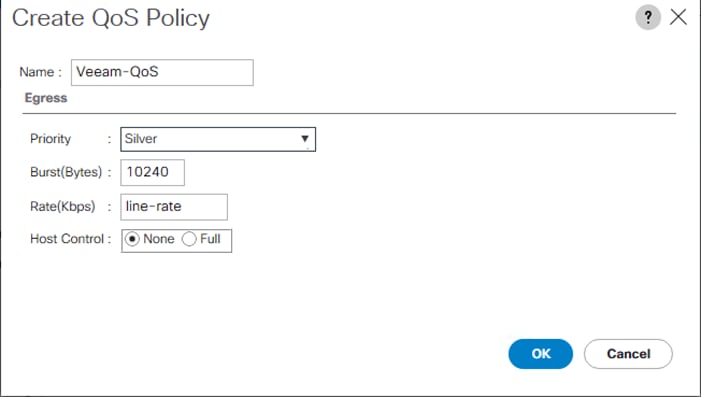701x397 pixels.
Task: Confirm the policy with OK
Action: coord(541,354)
